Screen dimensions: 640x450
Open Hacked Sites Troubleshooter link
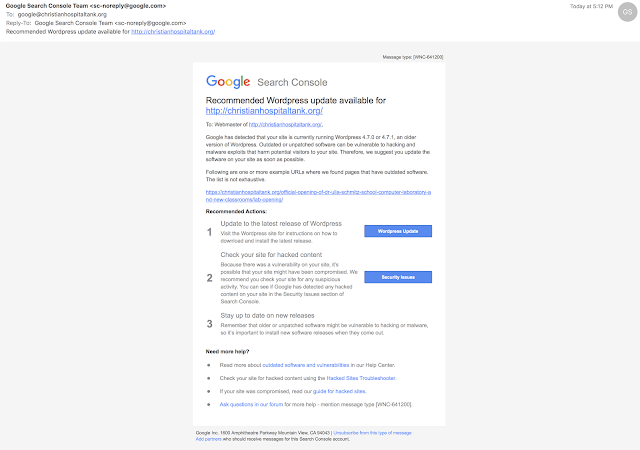click(361, 378)
